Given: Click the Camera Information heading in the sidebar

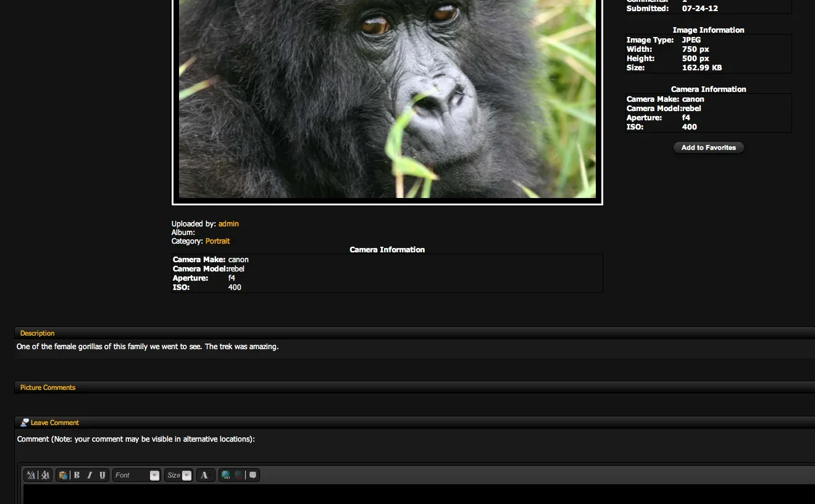Looking at the screenshot, I should [708, 89].
